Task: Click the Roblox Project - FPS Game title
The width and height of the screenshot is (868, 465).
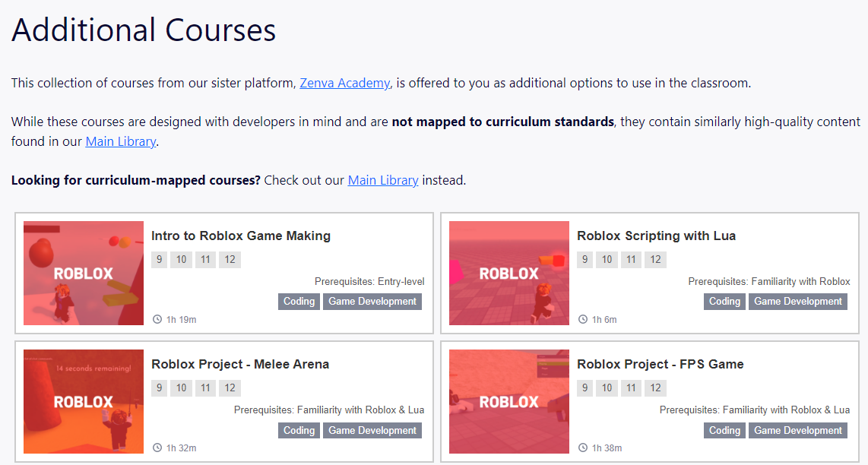Action: [660, 364]
